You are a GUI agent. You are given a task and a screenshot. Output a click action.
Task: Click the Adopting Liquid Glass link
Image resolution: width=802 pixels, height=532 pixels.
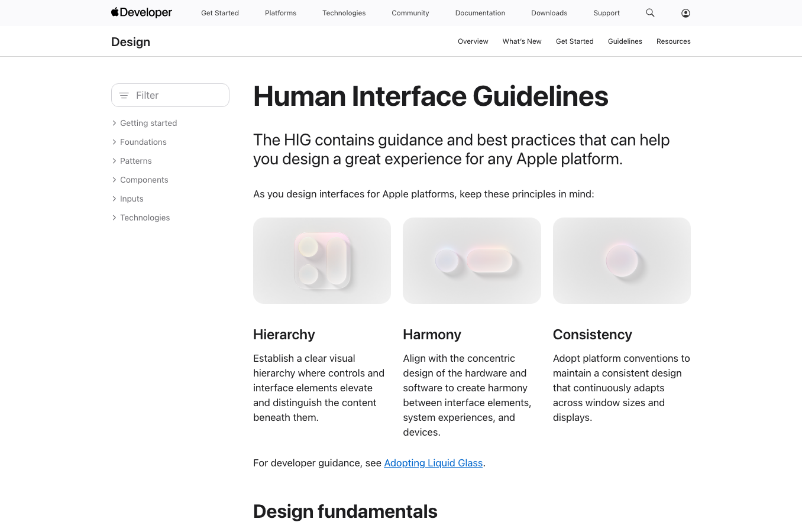coord(434,463)
